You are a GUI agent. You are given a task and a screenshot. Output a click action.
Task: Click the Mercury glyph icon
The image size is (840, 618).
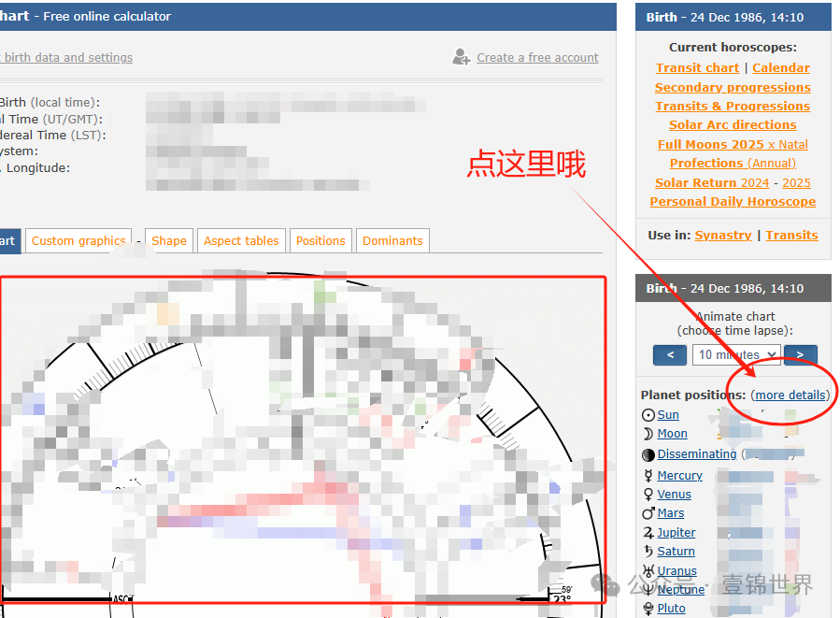click(x=648, y=476)
